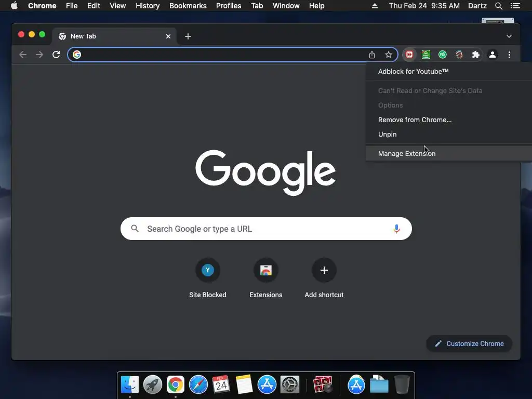Open the Applications folder stack next to Photo Booth

click(x=356, y=384)
